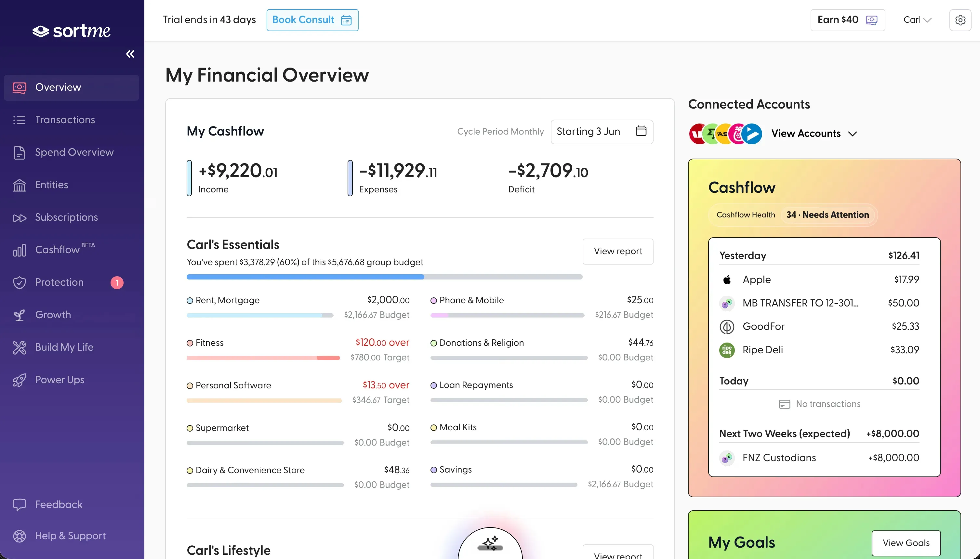Click the red Protection notification badge
Viewport: 980px width, 559px height.
pos(117,282)
